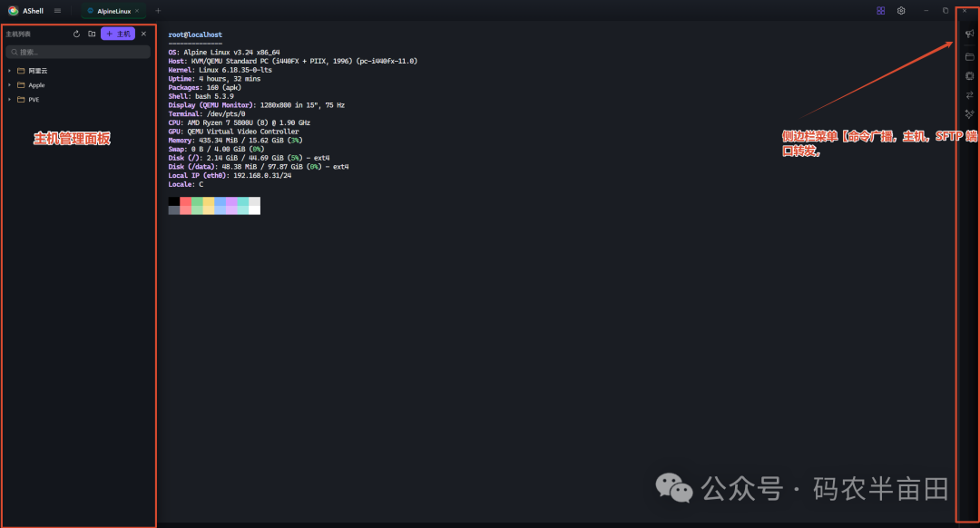Viewport: 980px width, 528px height.
Task: Focus the host search field
Action: [78, 52]
